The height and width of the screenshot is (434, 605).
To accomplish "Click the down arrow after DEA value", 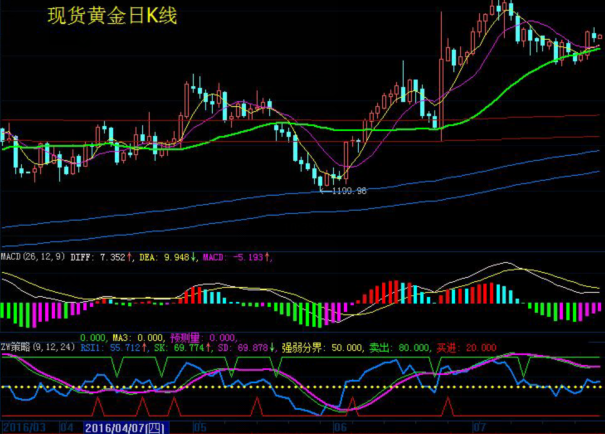I will 193,257.
